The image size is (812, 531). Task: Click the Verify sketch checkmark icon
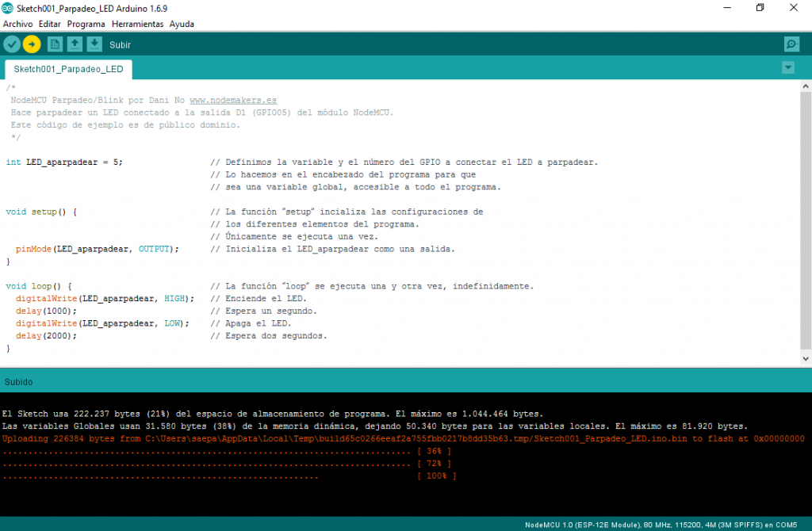(x=12, y=44)
